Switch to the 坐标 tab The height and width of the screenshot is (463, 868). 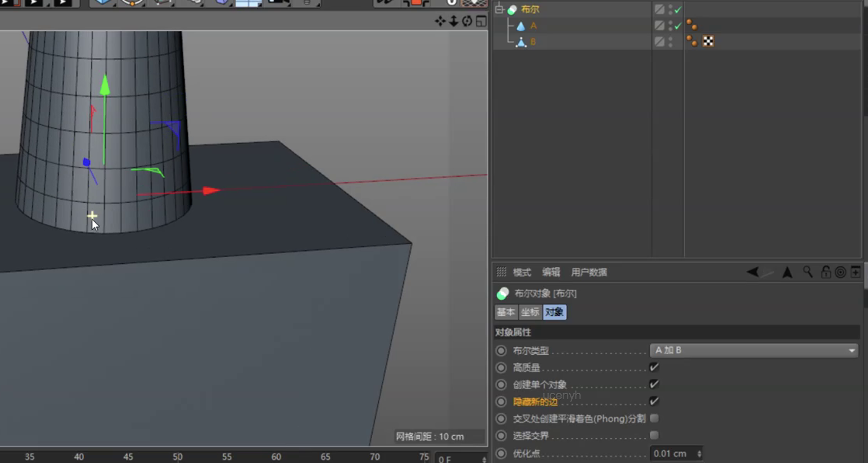[530, 312]
